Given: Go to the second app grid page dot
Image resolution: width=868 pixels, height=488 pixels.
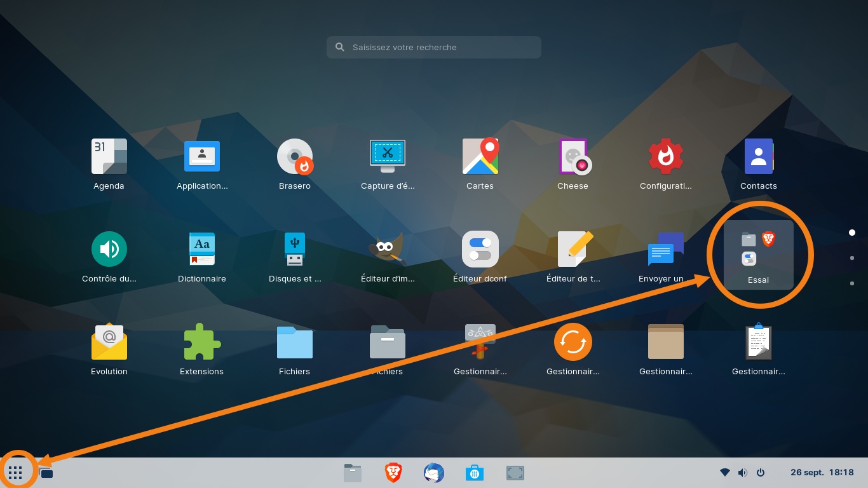Looking at the screenshot, I should (851, 258).
